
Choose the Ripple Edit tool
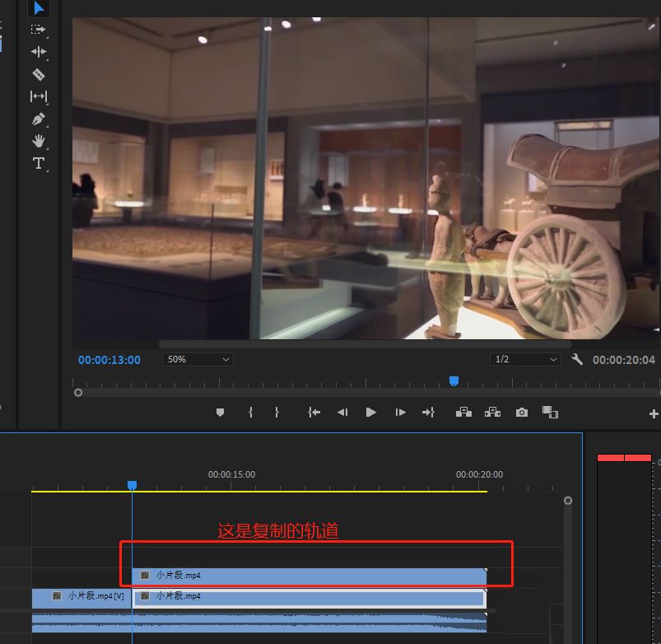coord(39,52)
